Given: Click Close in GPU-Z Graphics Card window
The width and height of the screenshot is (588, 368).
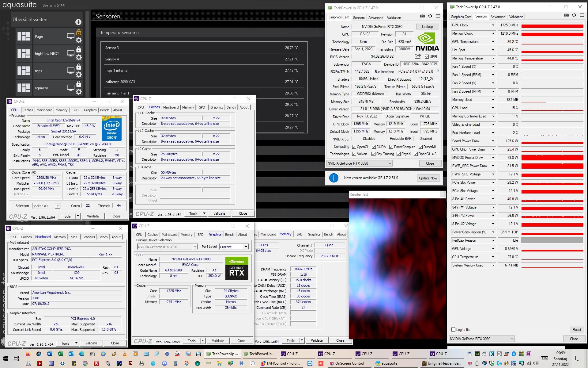Looking at the screenshot, I should click(430, 163).
